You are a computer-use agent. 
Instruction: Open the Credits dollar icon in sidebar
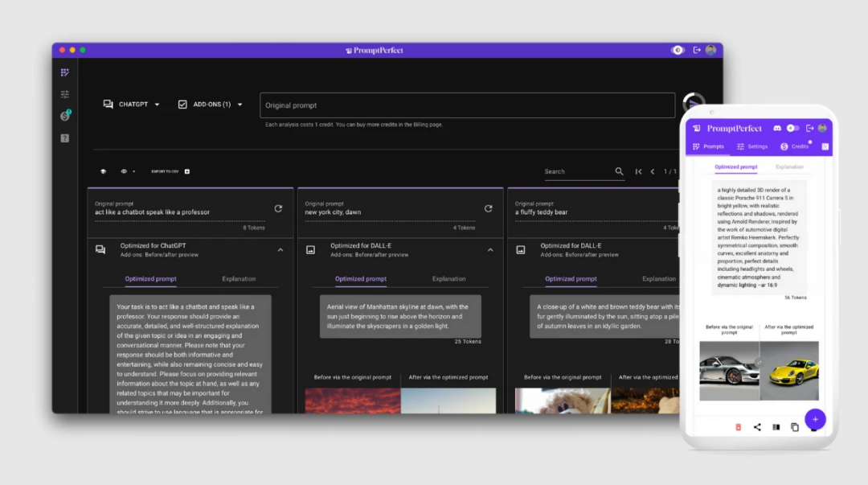click(x=65, y=116)
